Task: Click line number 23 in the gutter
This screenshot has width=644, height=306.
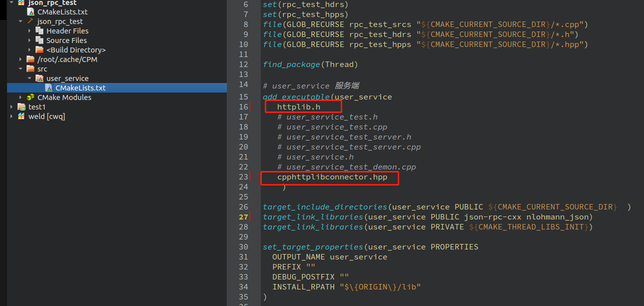Action: tap(243, 176)
